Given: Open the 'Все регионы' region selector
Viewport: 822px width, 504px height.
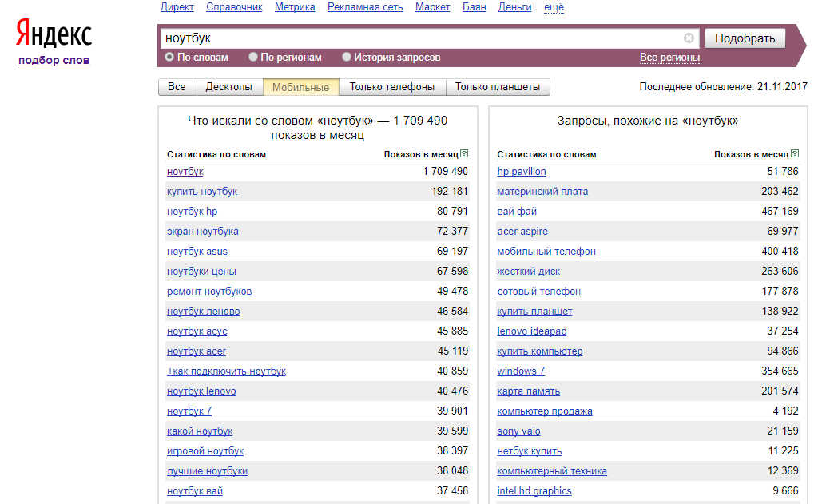Looking at the screenshot, I should coord(669,57).
